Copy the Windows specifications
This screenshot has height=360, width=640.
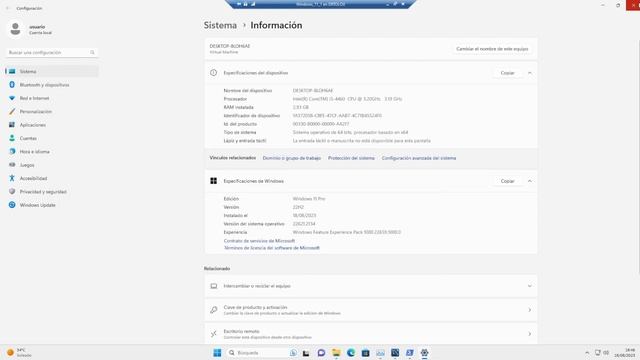(507, 181)
